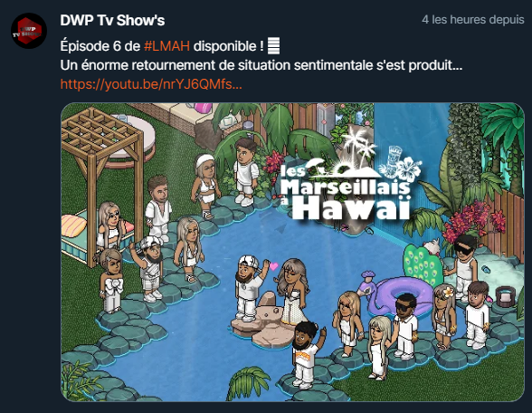The image size is (532, 413).
Task: Click the DWP Tv Show's username
Action: pos(112,20)
